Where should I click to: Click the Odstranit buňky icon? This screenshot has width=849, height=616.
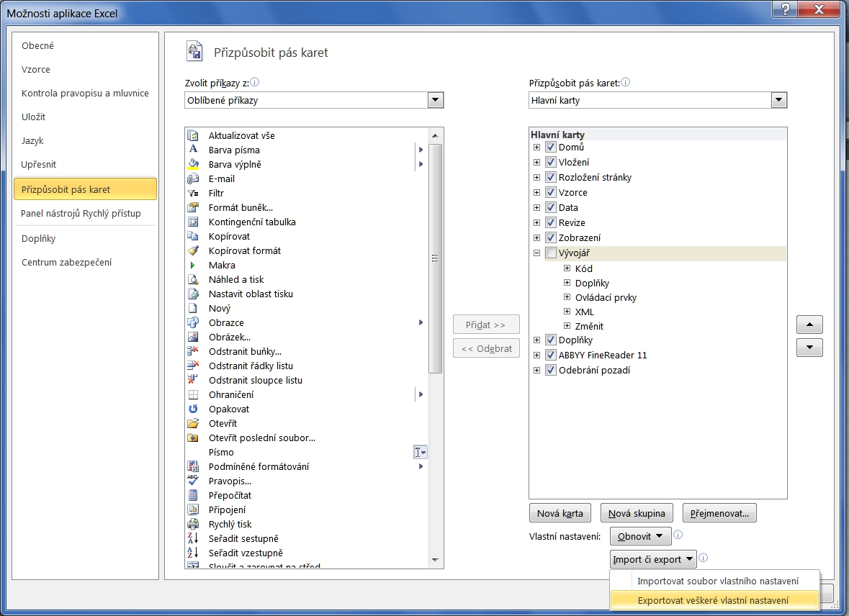point(193,351)
